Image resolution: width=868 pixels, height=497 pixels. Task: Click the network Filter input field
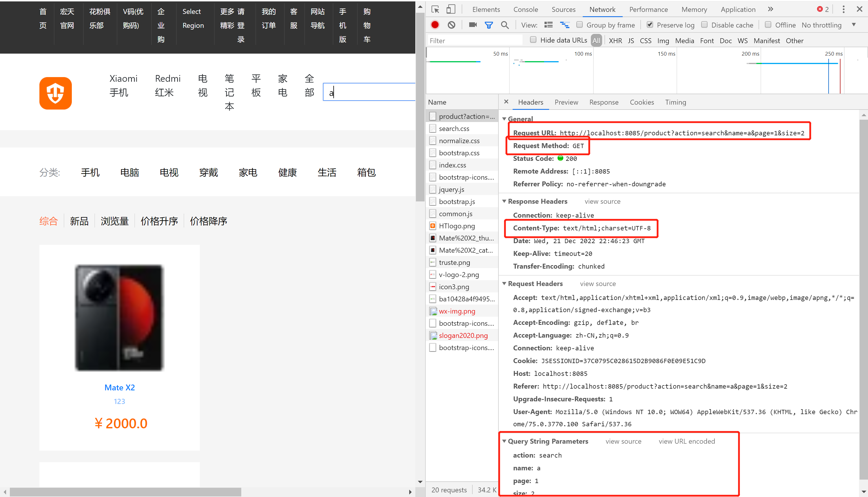(475, 41)
